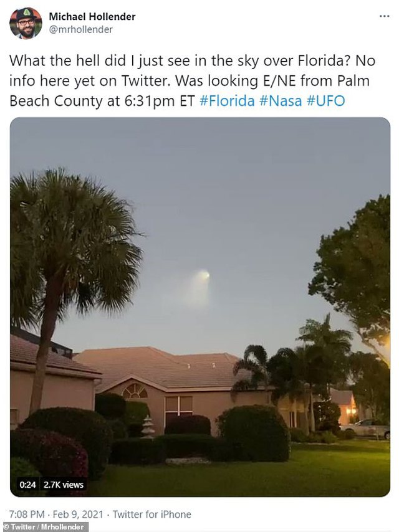Click the Michael Hollender display name
This screenshot has width=399, height=532.
tap(92, 16)
